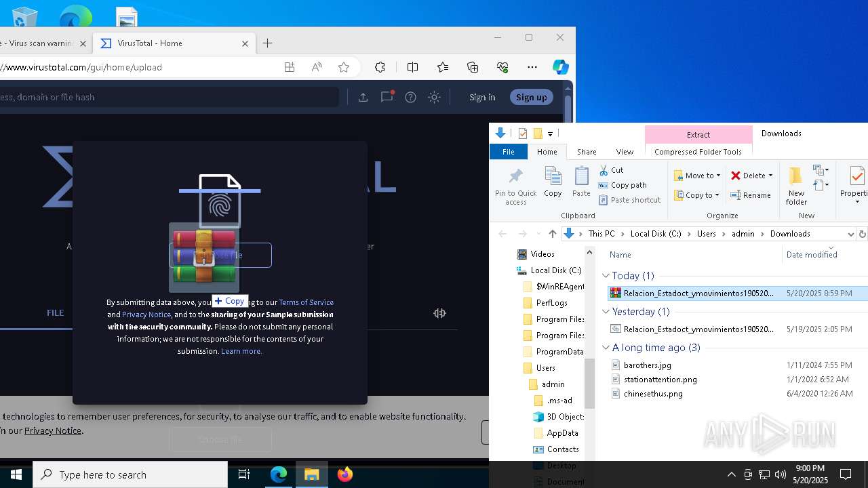Screen dimensions: 868x488
Task: Click Cut in the Clipboard group
Action: [x=611, y=170]
